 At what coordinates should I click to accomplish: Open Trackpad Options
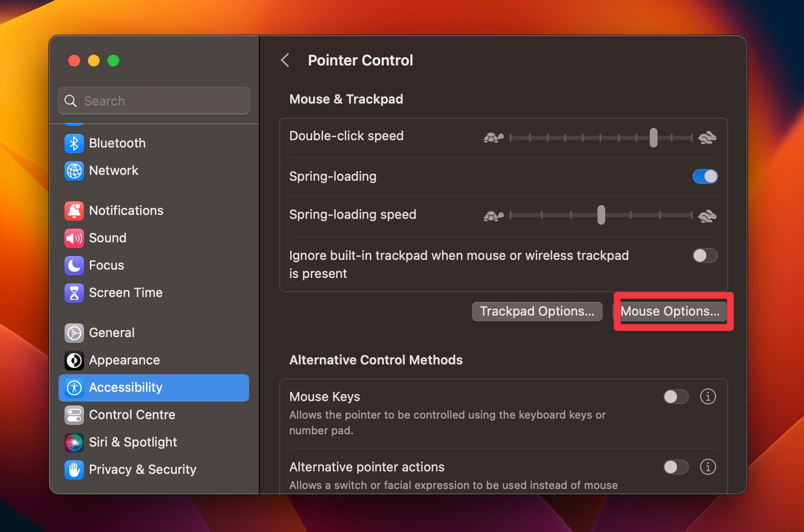[x=537, y=311]
